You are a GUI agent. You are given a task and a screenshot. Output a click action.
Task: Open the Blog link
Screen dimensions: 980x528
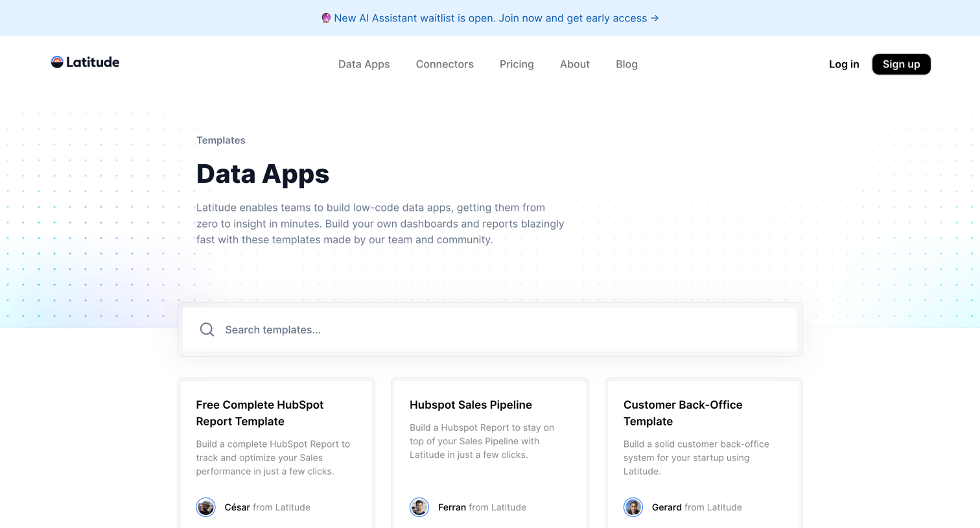tap(627, 64)
